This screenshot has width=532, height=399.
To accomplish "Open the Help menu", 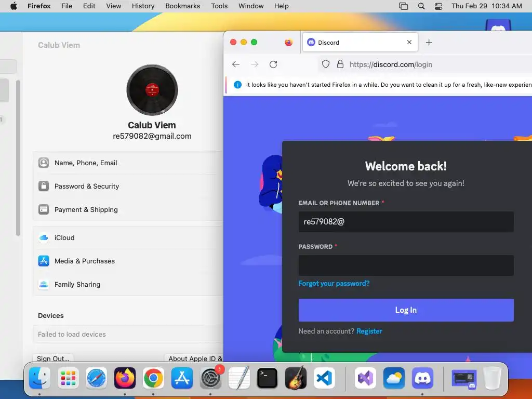I will 281,6.
